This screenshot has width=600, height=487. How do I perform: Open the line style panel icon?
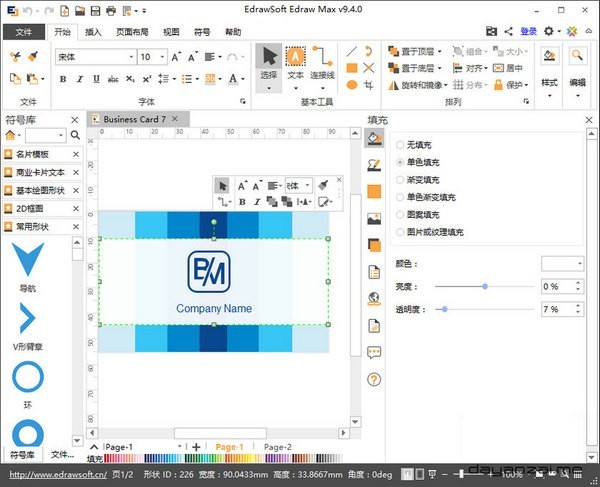tap(374, 164)
